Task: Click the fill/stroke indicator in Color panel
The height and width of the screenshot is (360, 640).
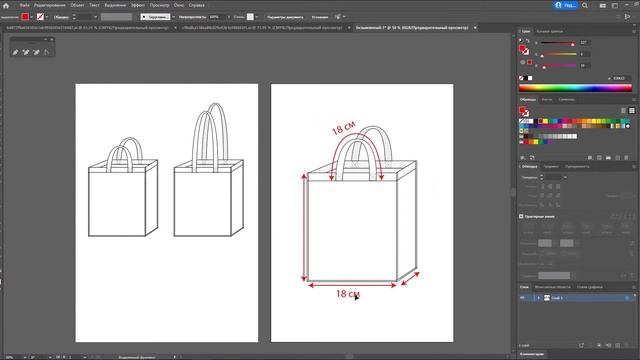Action: tap(524, 50)
